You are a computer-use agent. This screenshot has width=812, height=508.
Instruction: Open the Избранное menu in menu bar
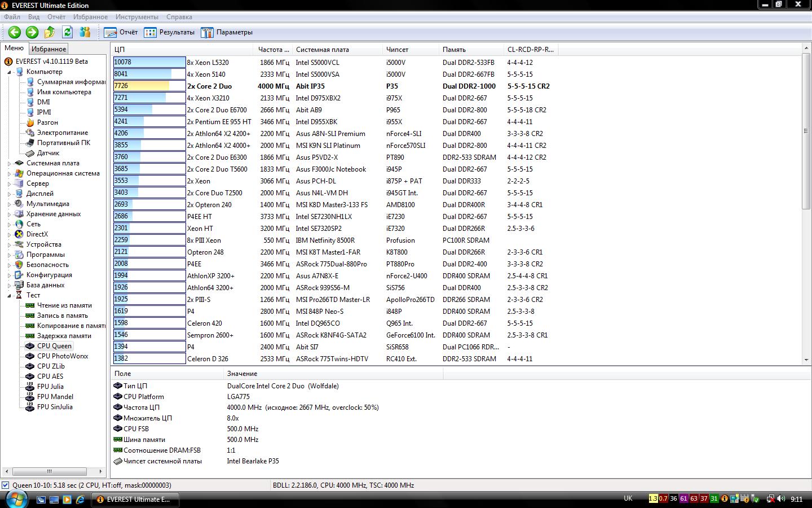pyautogui.click(x=90, y=17)
